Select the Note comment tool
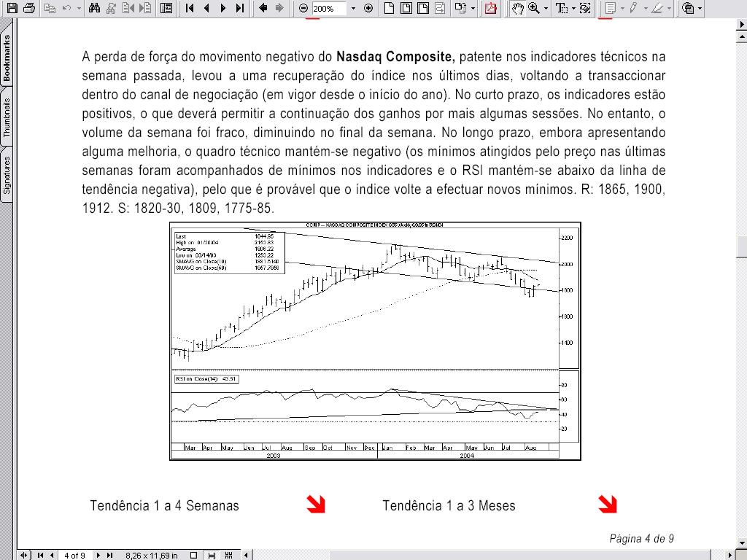 [611, 7]
